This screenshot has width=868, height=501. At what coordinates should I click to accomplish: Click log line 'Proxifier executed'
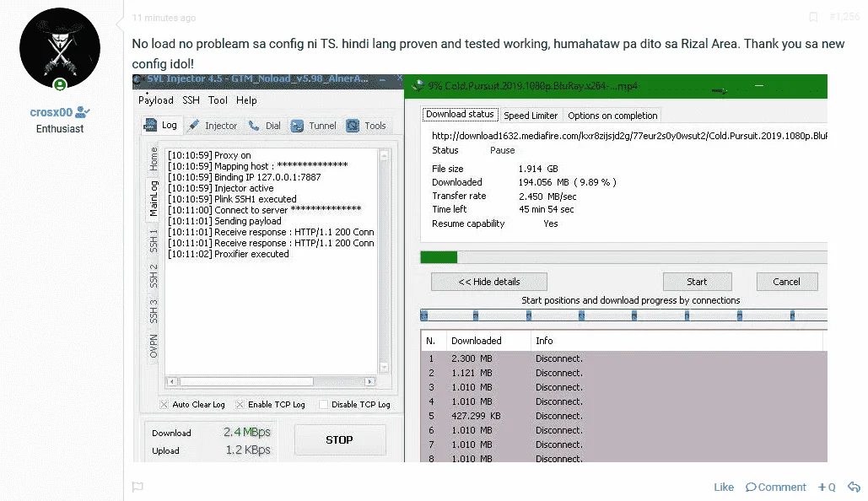click(229, 254)
